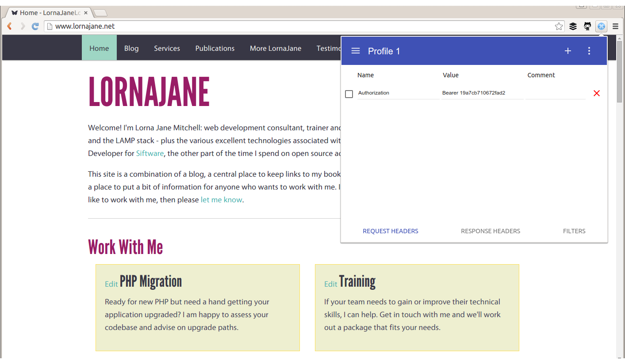Image resolution: width=625 pixels, height=364 pixels.
Task: Open the ModHeader panel hamburger menu
Action: click(x=356, y=51)
